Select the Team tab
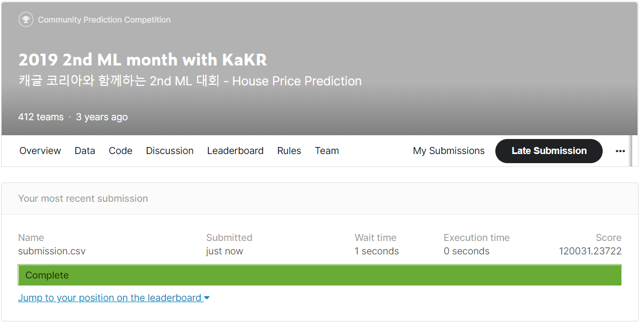644x322 pixels. (327, 151)
